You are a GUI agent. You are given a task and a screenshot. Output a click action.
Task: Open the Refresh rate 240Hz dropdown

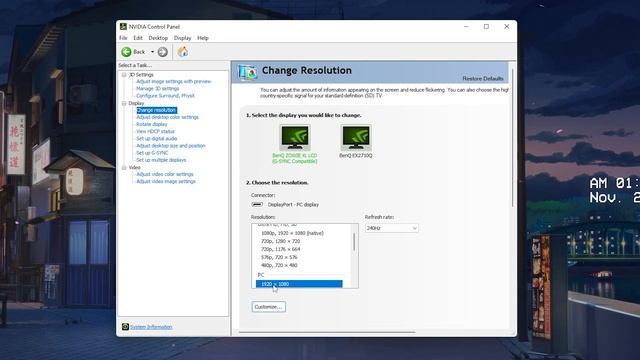coord(391,228)
